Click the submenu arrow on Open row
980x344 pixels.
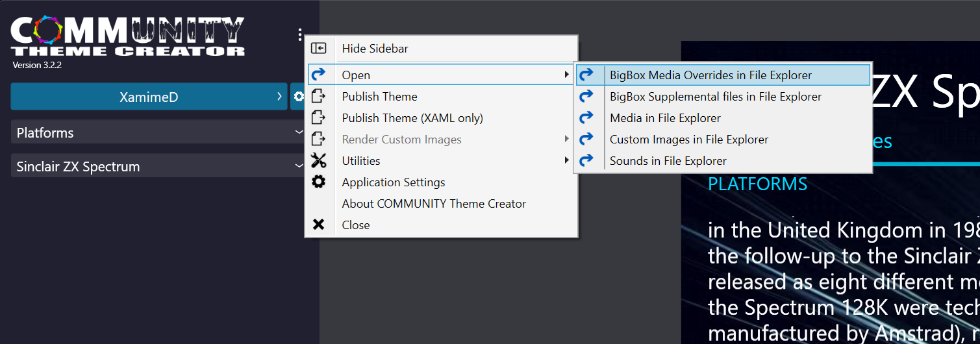tap(567, 75)
